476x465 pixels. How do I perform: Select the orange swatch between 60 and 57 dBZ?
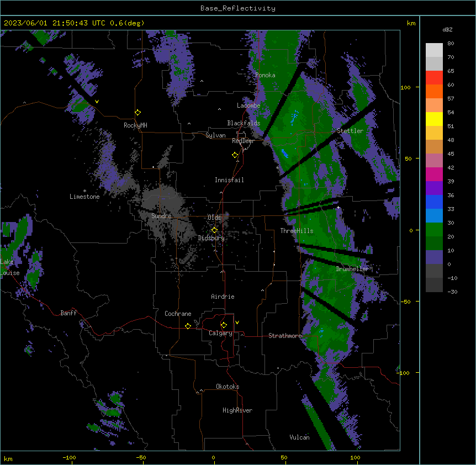click(x=434, y=92)
